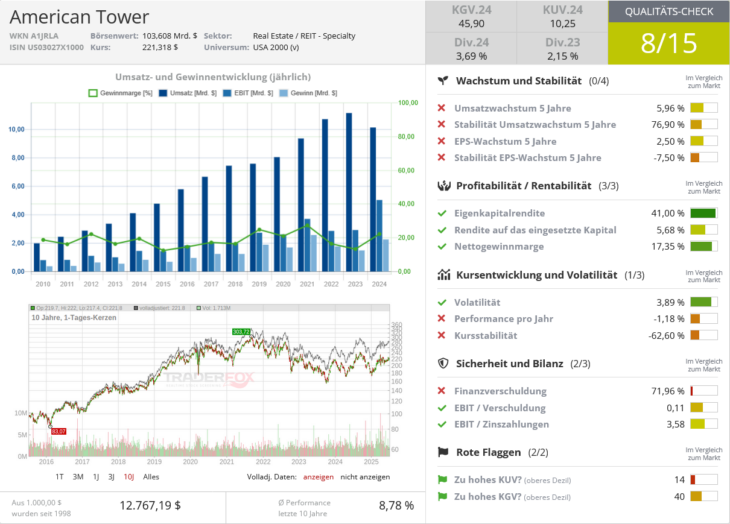Toggle the Umsatz [Mrd. $] legend series
The image size is (730, 524).
pyautogui.click(x=188, y=93)
